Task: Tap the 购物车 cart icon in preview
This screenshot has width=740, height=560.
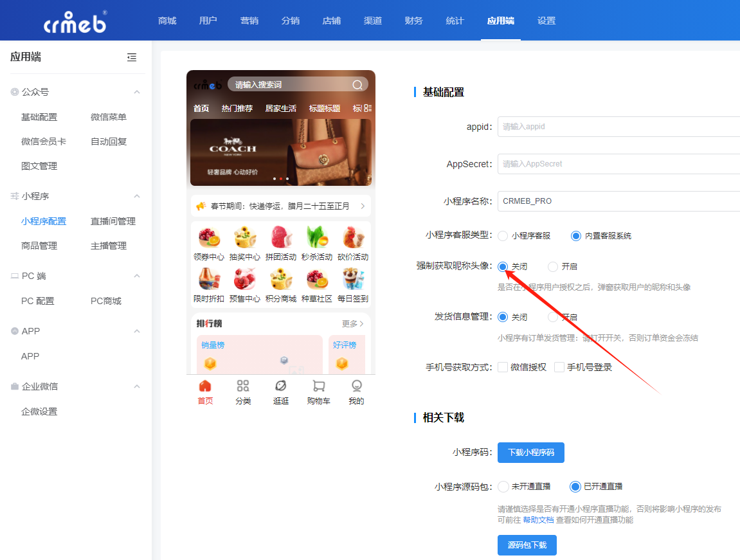Action: tap(318, 386)
